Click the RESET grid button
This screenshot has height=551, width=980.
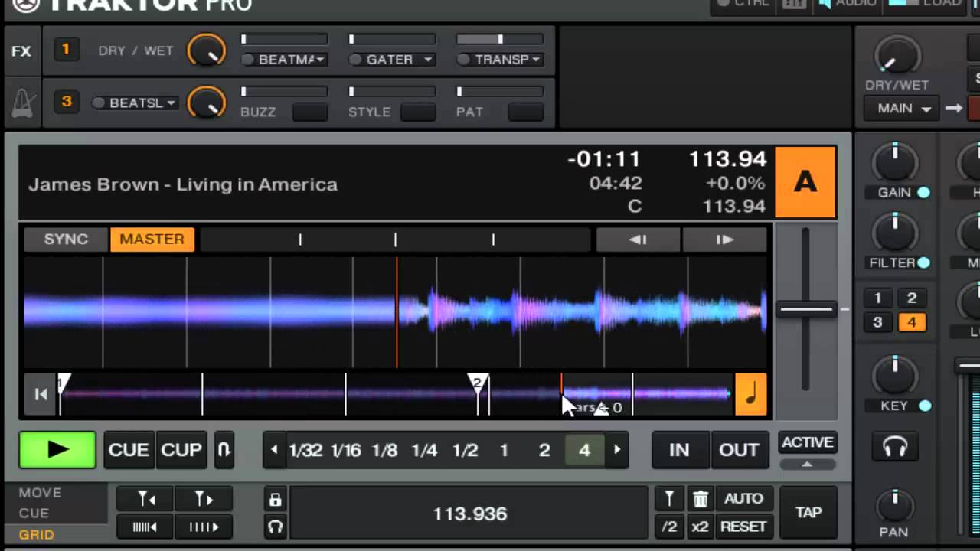[743, 527]
